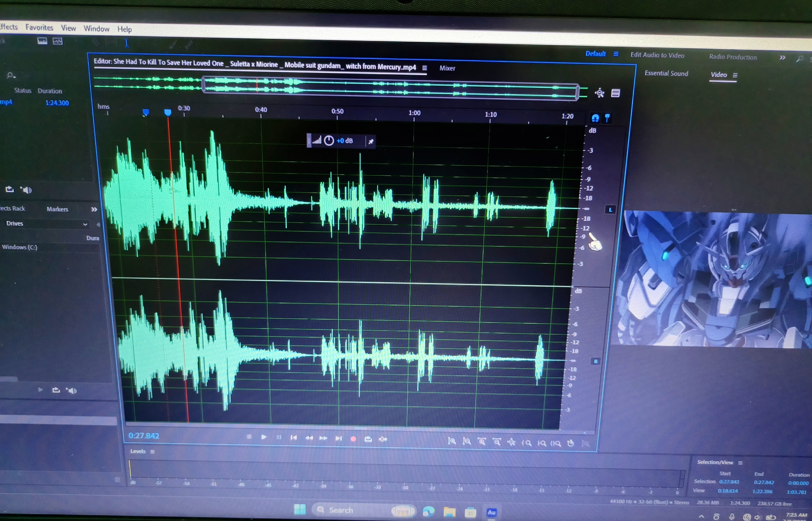The height and width of the screenshot is (521, 812).
Task: Click Zoom Out Amplitude icon
Action: 467,441
